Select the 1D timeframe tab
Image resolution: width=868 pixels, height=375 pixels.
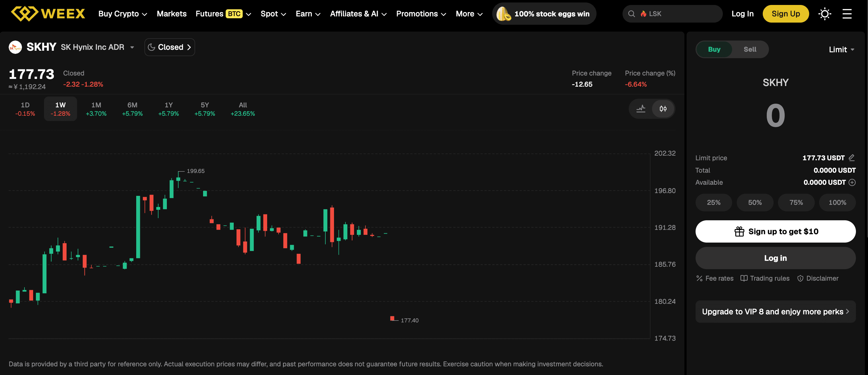(25, 109)
